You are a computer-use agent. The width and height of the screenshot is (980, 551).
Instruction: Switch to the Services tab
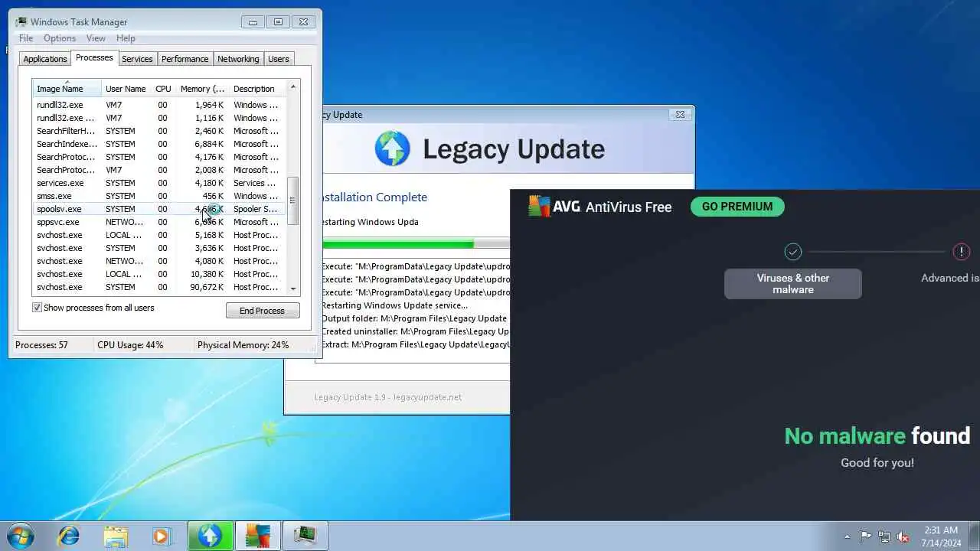coord(137,59)
